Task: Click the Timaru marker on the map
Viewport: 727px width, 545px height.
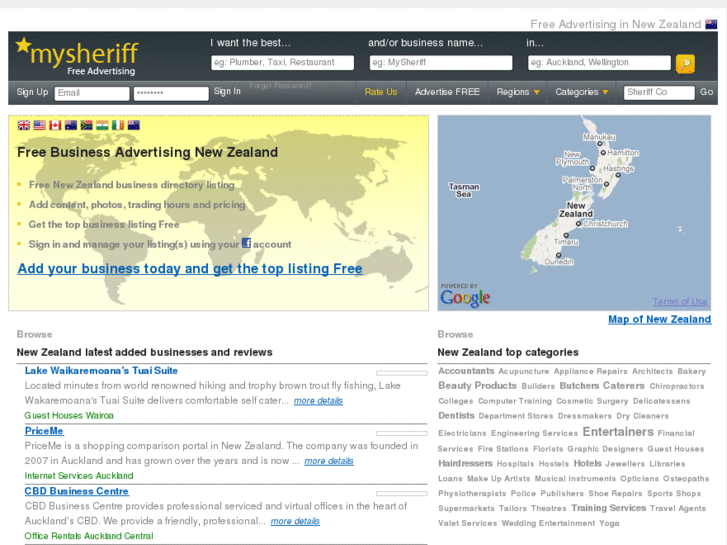Action: tap(566, 235)
